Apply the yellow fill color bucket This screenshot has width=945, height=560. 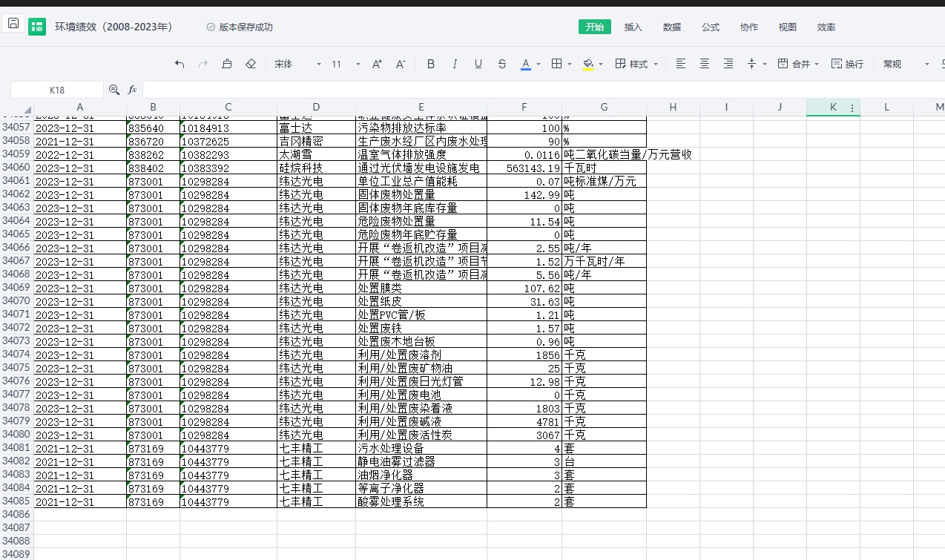click(x=588, y=65)
